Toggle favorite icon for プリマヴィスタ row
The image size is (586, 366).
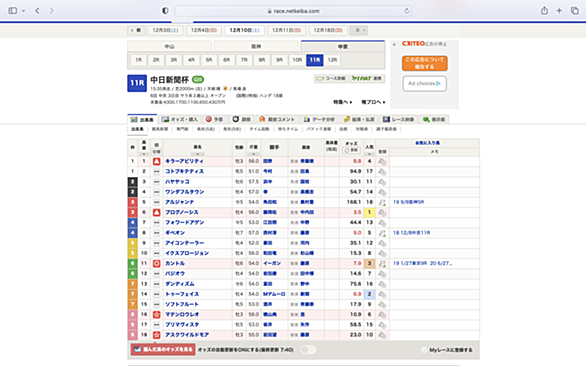click(x=382, y=325)
